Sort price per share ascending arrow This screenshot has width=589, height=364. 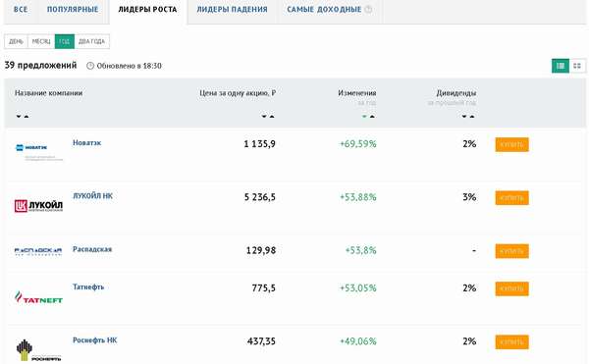click(272, 117)
